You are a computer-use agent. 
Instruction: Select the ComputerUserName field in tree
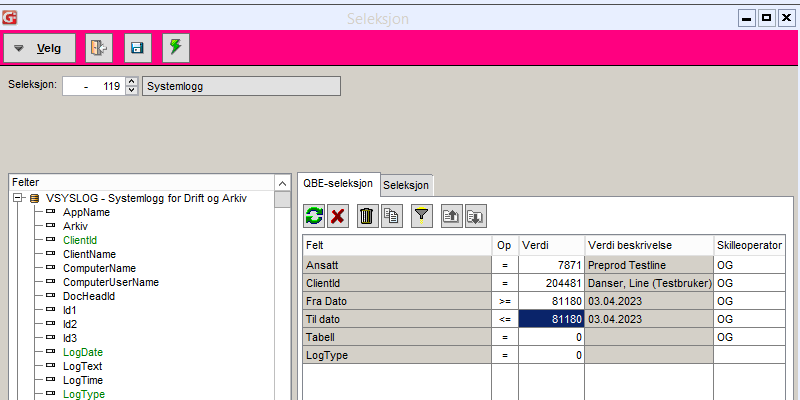(x=111, y=282)
